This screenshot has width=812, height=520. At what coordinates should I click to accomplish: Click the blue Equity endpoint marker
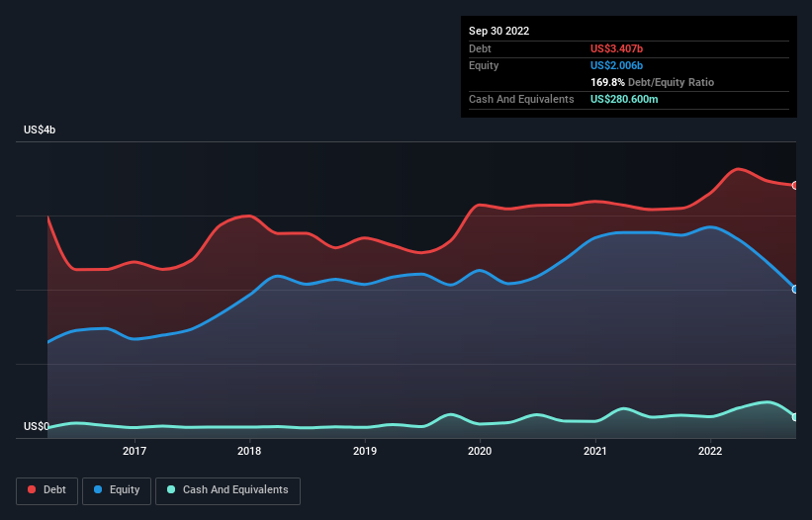795,290
